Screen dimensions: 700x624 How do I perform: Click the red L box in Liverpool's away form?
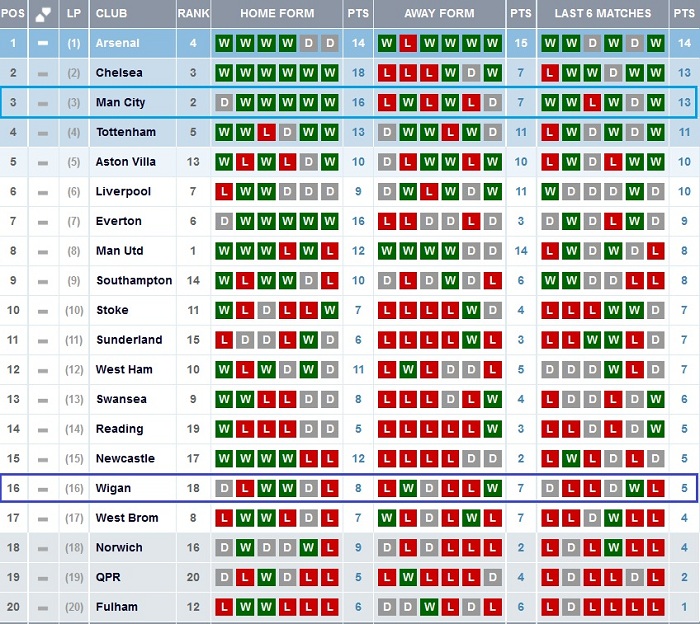429,191
